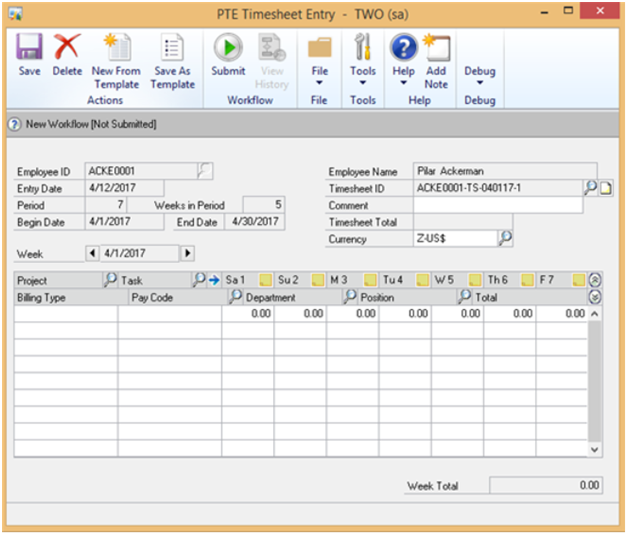Open the Currency lookup magnifier
The width and height of the screenshot is (628, 537).
click(505, 238)
